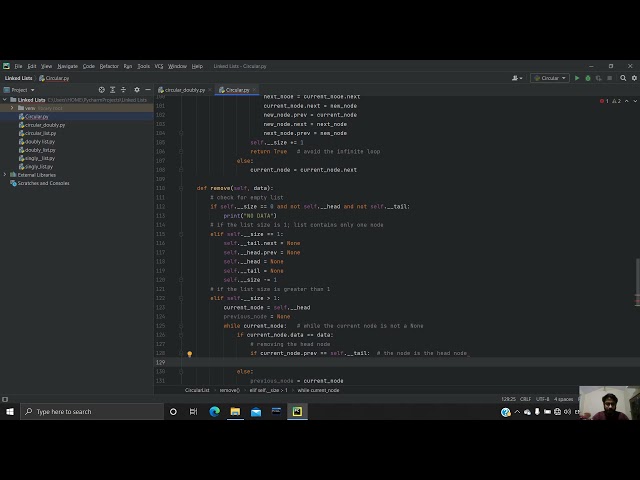Open Windows Start menu
The height and width of the screenshot is (480, 640).
(x=10, y=412)
